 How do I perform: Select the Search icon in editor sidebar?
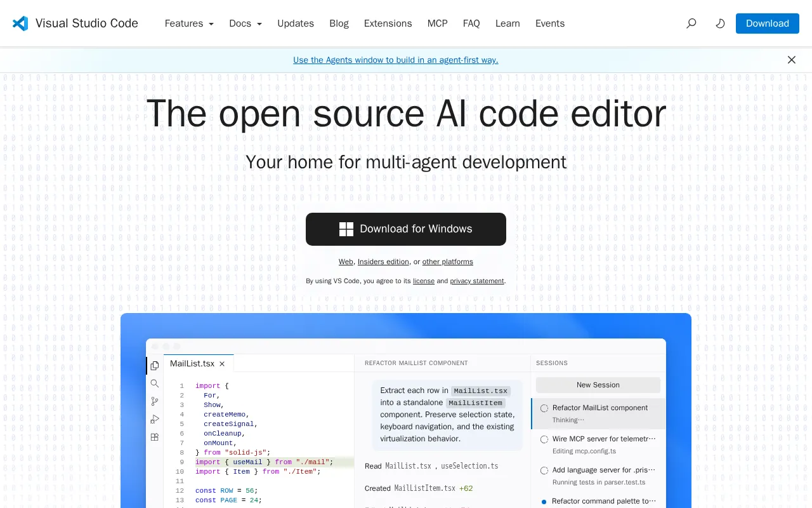click(155, 384)
